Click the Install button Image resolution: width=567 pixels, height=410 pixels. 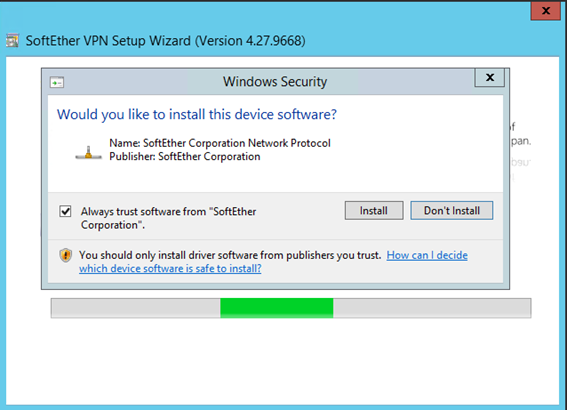pyautogui.click(x=374, y=210)
